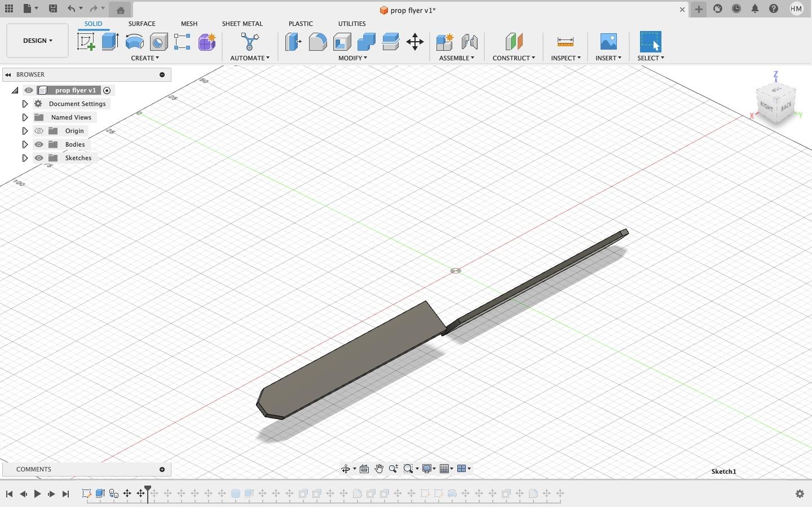The height and width of the screenshot is (507, 812).
Task: Add a new design tab
Action: [699, 9]
